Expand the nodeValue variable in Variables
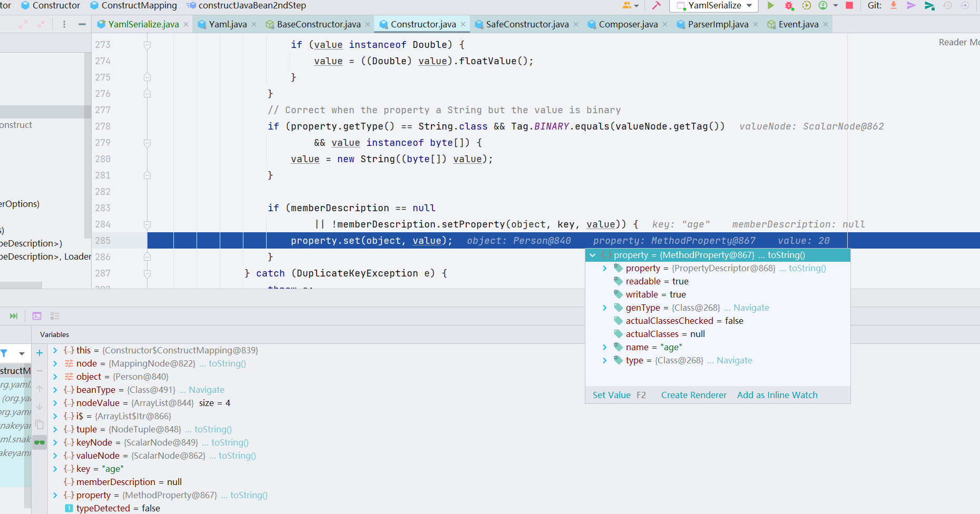 55,403
